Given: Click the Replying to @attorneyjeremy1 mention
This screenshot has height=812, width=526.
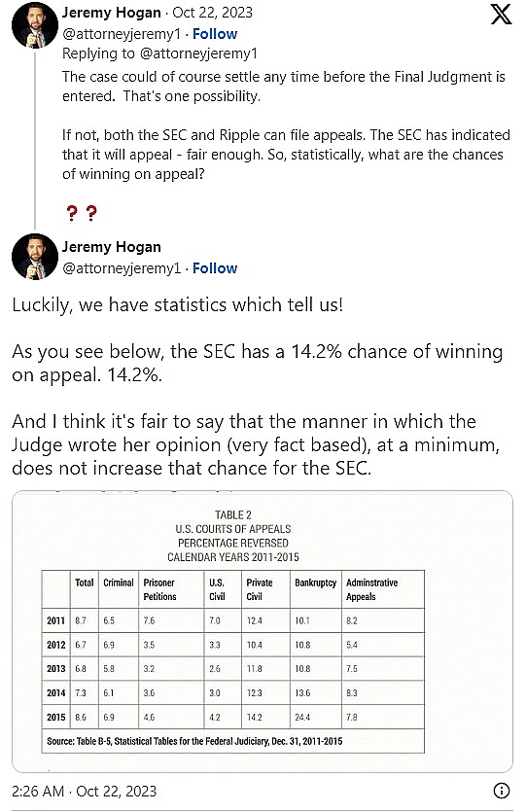Looking at the screenshot, I should coord(198,53).
